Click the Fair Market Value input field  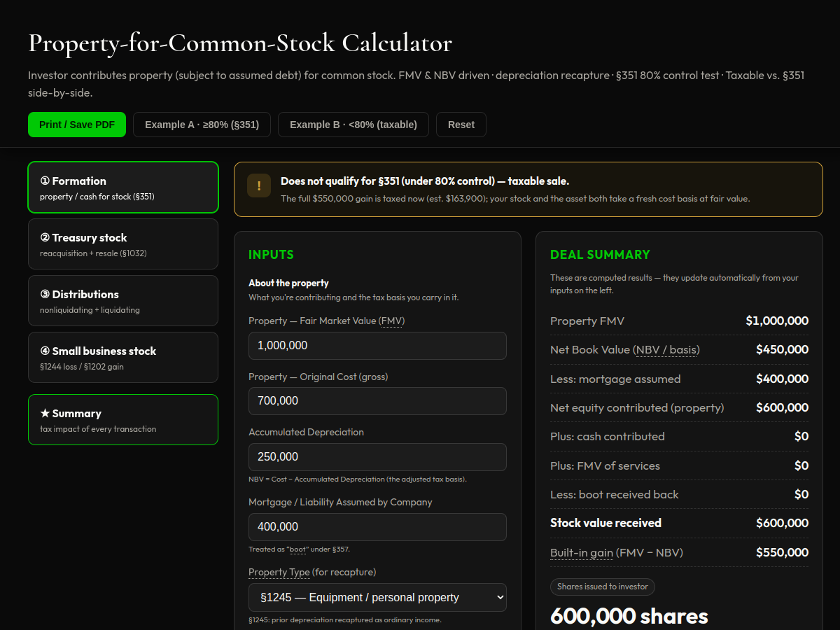click(x=377, y=346)
